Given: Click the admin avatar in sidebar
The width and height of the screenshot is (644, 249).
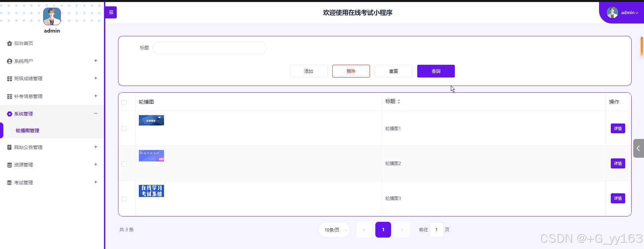Looking at the screenshot, I should point(52,16).
